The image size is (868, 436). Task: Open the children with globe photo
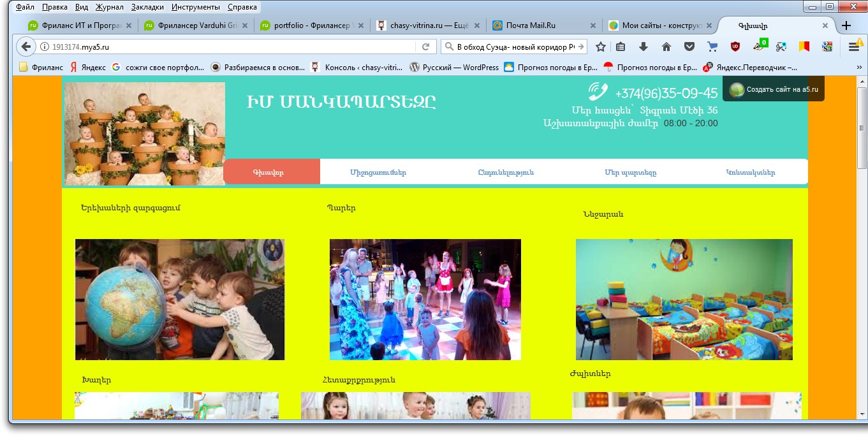point(180,300)
